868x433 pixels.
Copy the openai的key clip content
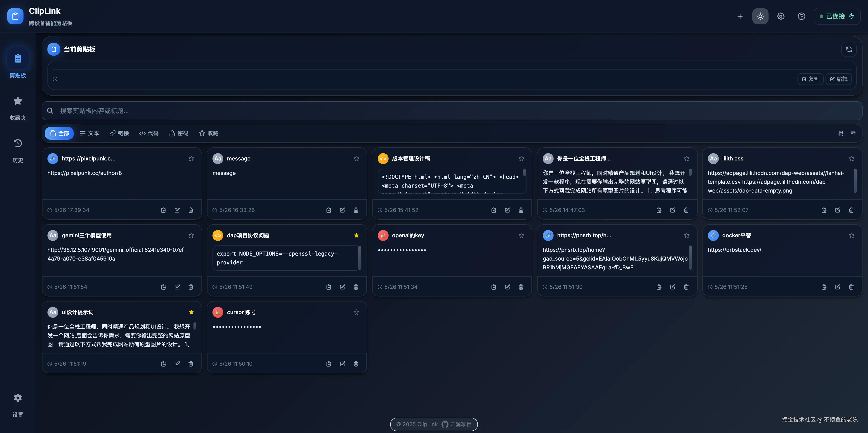tap(494, 287)
